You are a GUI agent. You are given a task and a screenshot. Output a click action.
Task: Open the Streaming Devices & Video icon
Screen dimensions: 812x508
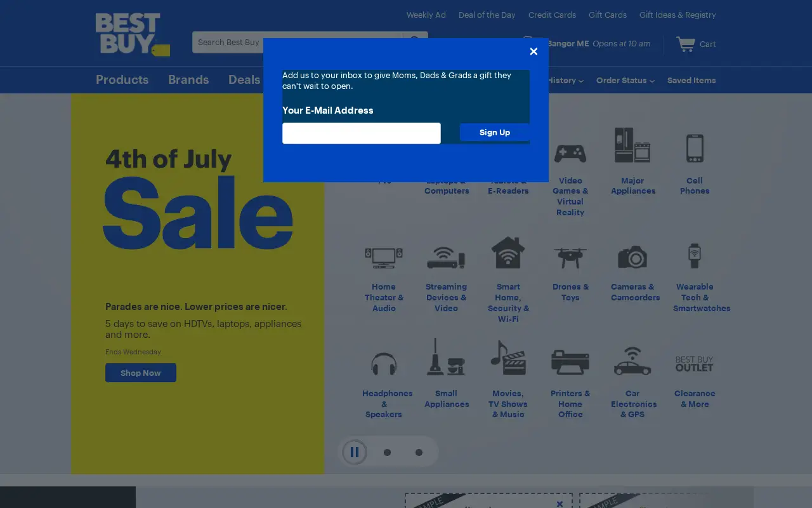pyautogui.click(x=446, y=257)
